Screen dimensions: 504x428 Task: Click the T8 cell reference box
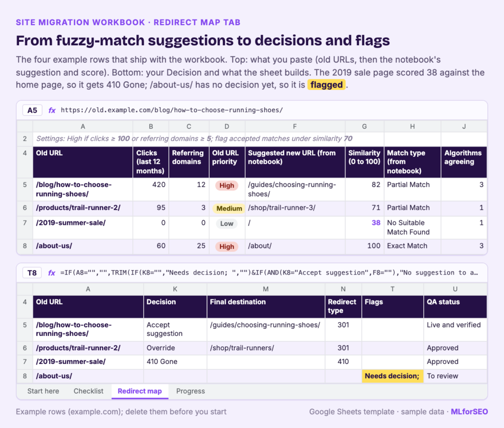coord(32,273)
